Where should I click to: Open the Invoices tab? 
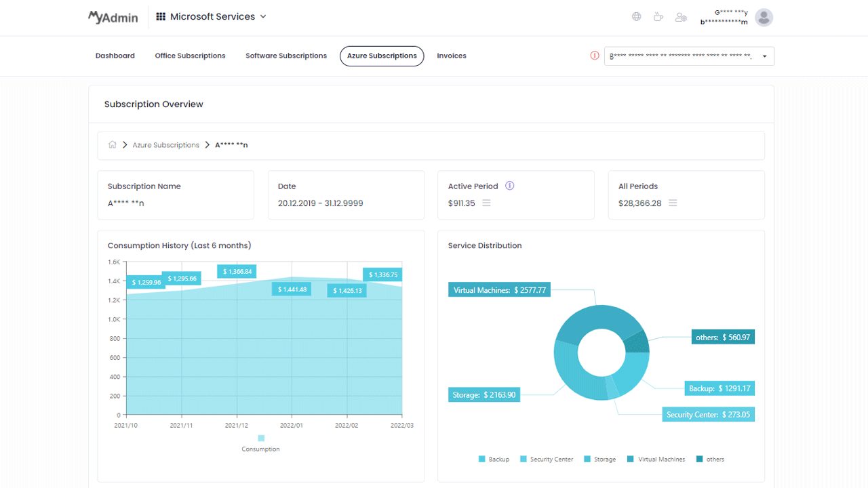pyautogui.click(x=452, y=56)
